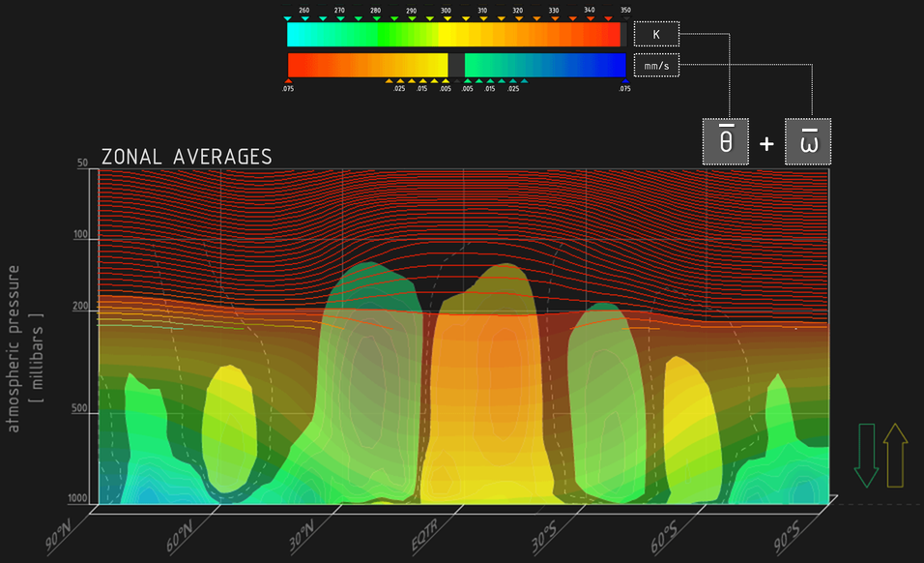This screenshot has height=563, width=924.
Task: Click the green downward arrow icon
Action: click(866, 455)
